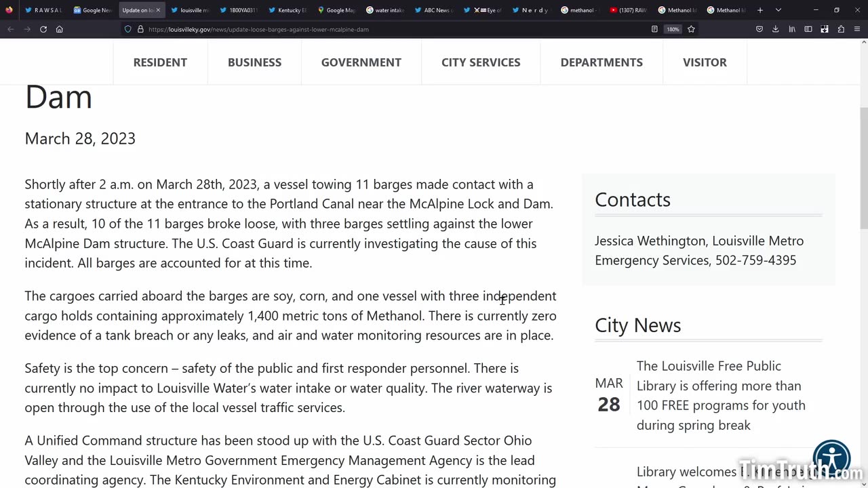This screenshot has height=488, width=868.
Task: Restore down the browser window
Action: point(837,10)
